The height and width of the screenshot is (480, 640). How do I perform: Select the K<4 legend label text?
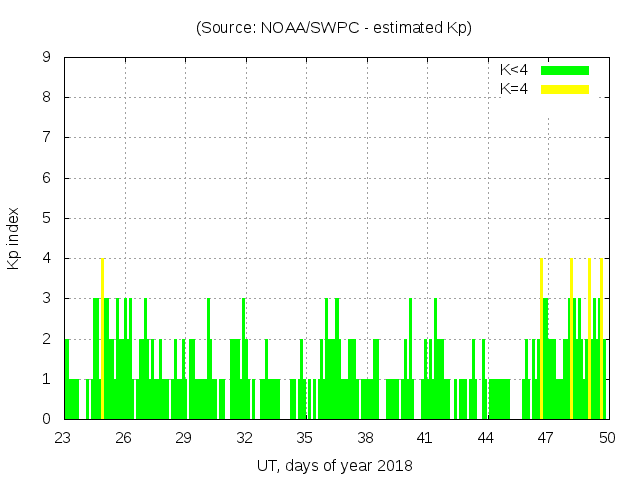pyautogui.click(x=514, y=70)
